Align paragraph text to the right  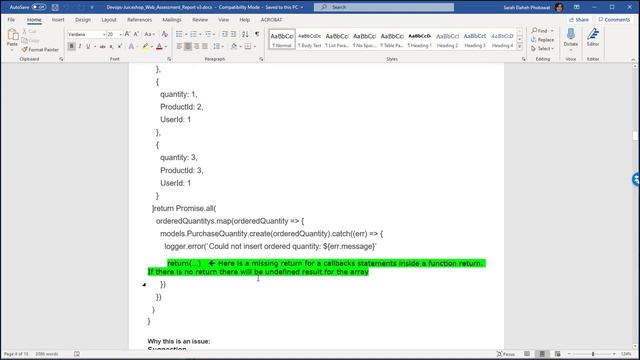click(196, 47)
